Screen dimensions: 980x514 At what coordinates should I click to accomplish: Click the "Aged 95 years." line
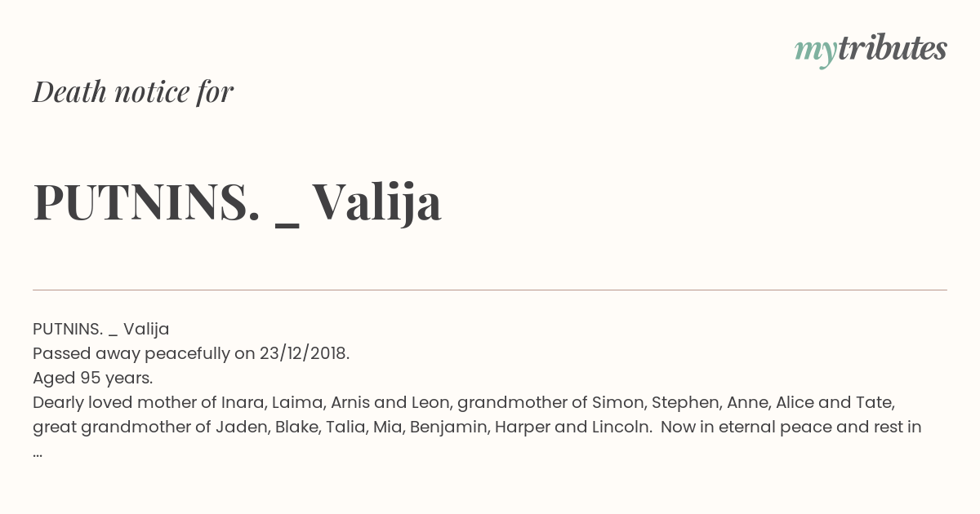coord(93,378)
